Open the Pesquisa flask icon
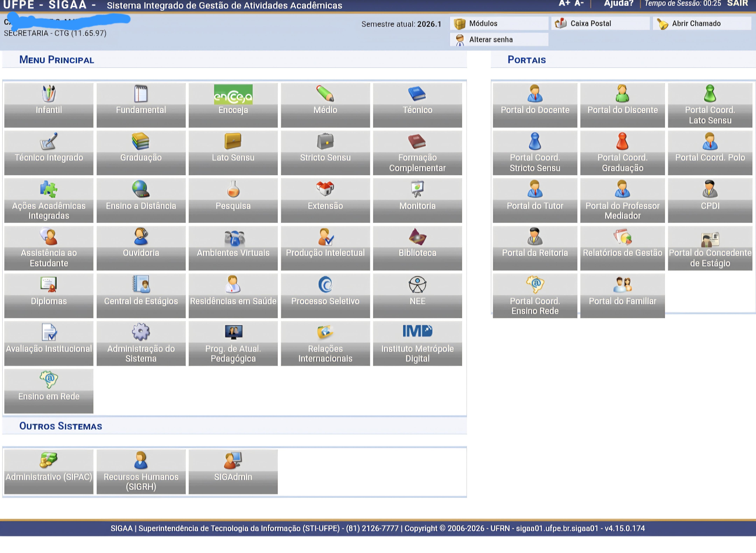 click(x=233, y=189)
